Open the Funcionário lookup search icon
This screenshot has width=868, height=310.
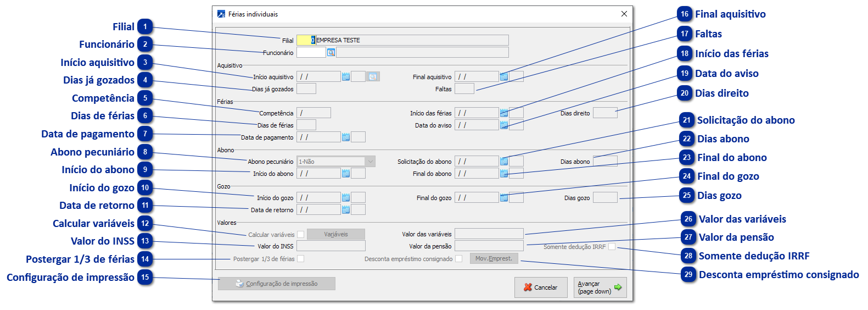331,52
